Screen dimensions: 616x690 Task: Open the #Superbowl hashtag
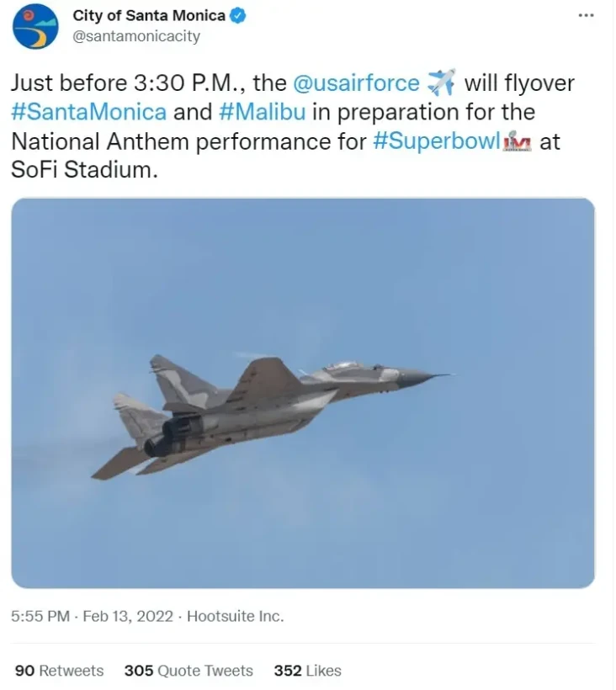click(x=437, y=141)
